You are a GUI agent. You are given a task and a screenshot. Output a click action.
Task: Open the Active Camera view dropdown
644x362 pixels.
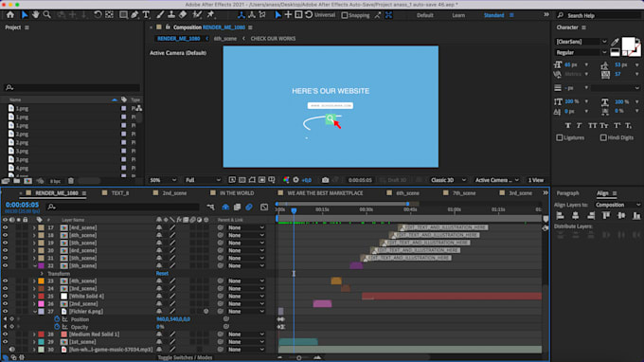click(496, 180)
